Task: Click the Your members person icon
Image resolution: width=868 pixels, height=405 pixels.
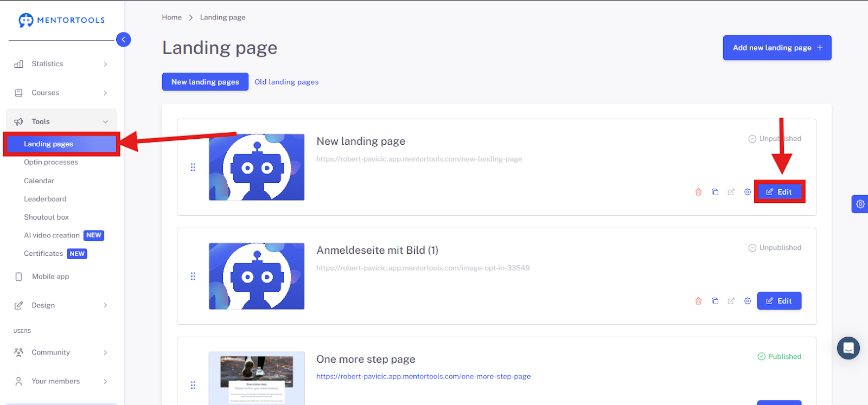Action: coord(19,381)
